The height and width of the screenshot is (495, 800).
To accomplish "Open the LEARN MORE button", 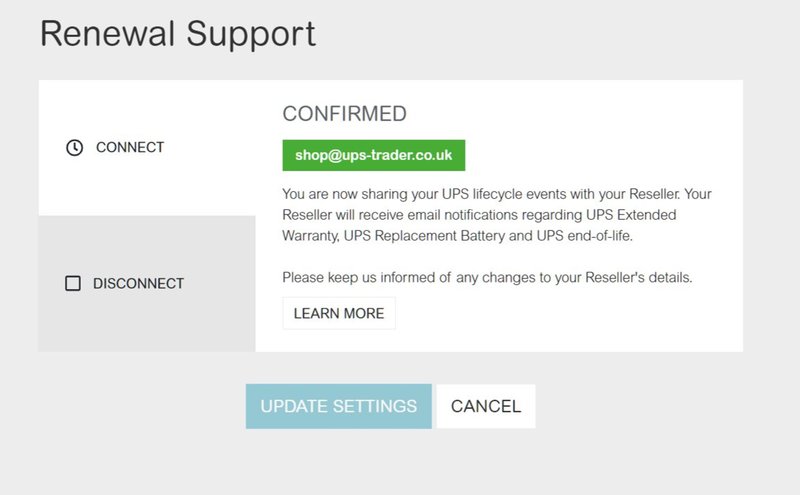I will (x=339, y=313).
